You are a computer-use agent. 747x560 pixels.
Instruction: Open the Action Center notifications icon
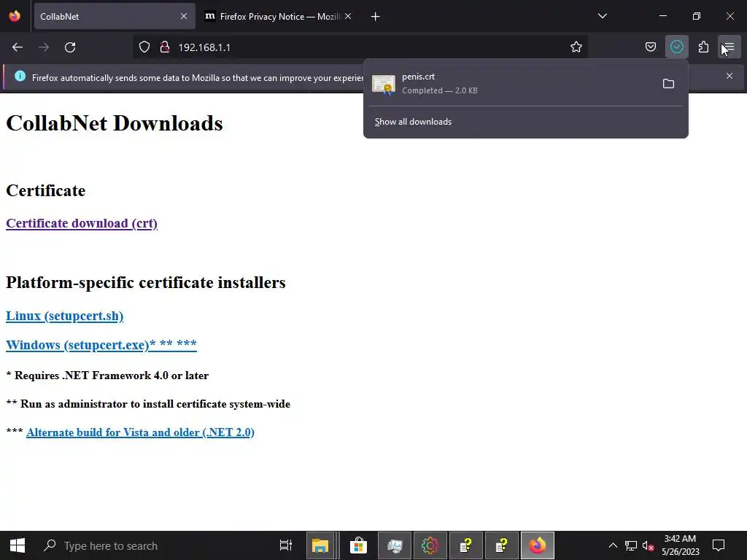point(719,545)
